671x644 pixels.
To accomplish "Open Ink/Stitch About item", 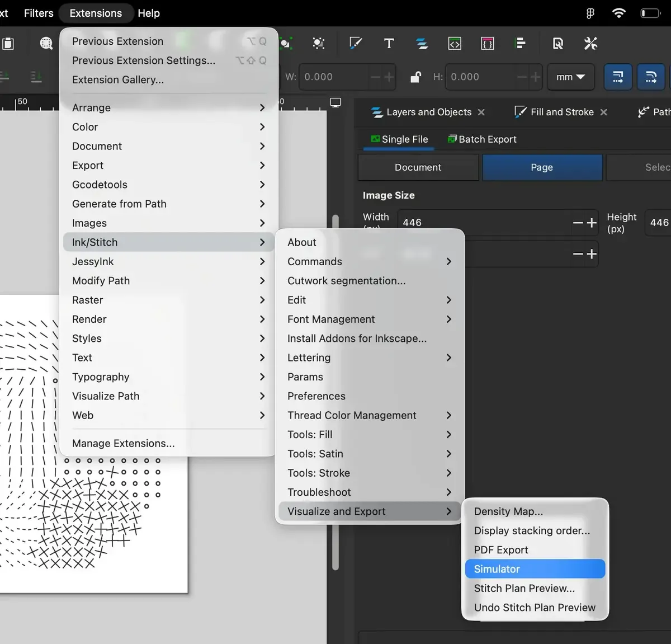I will 370,242.
